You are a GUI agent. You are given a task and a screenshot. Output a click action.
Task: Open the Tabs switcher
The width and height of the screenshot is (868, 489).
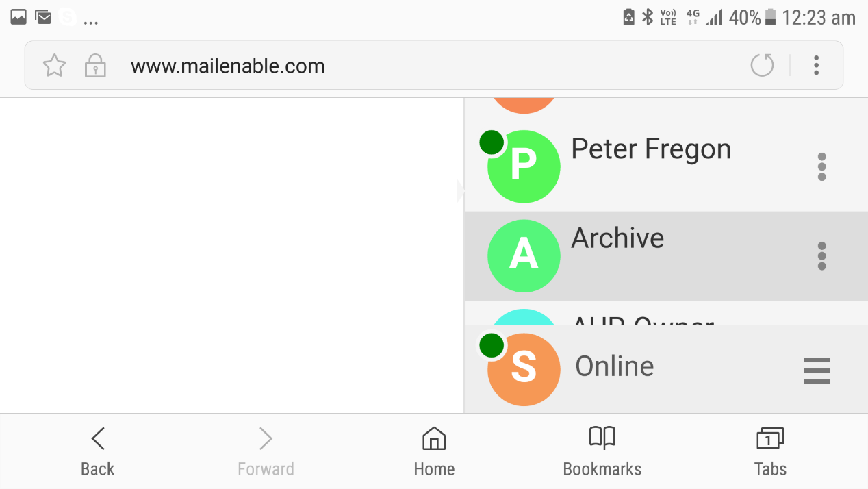tap(770, 452)
